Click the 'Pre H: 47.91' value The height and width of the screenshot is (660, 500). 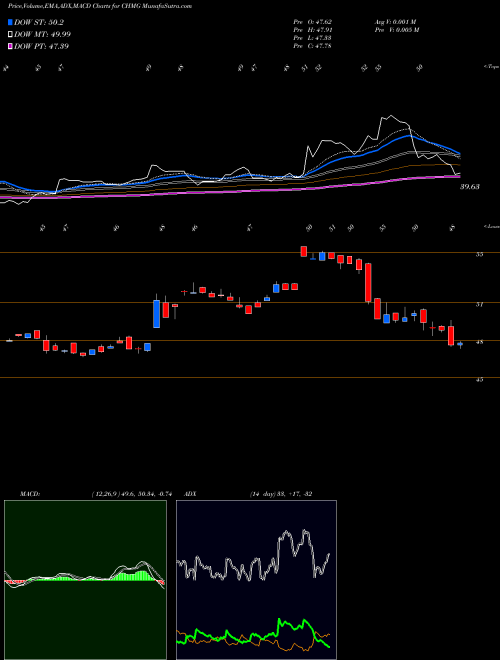tap(313, 30)
